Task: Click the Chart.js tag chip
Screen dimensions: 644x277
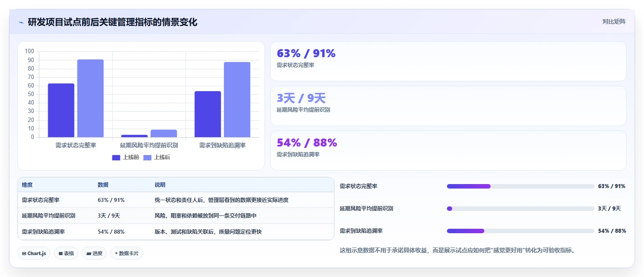Action: pos(34,253)
